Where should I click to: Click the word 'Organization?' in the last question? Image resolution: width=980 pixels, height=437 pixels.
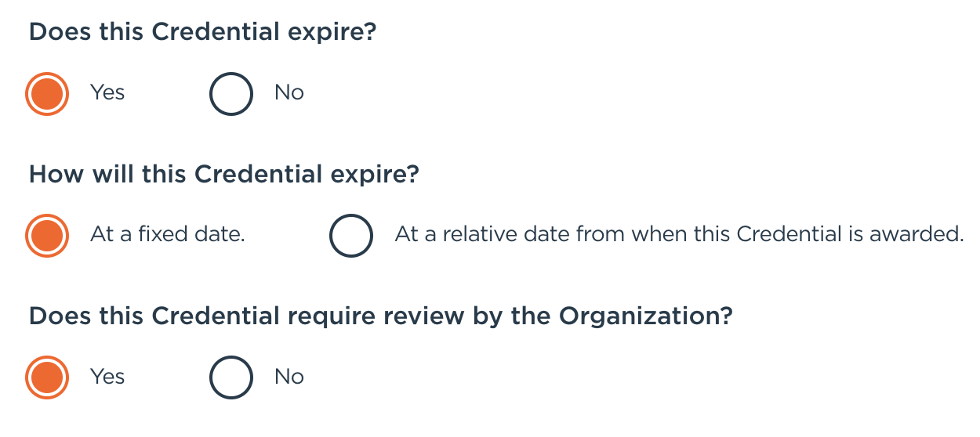(x=645, y=316)
